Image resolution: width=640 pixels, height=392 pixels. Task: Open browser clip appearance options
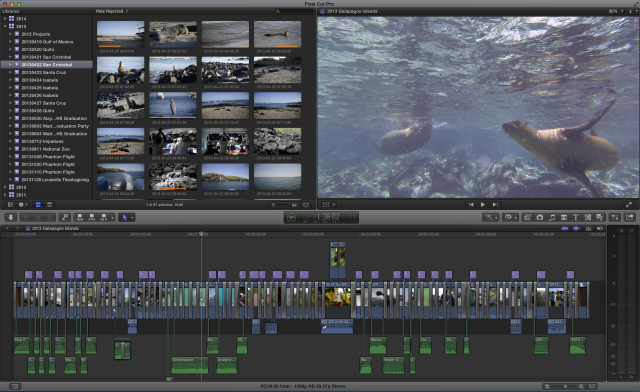click(306, 205)
